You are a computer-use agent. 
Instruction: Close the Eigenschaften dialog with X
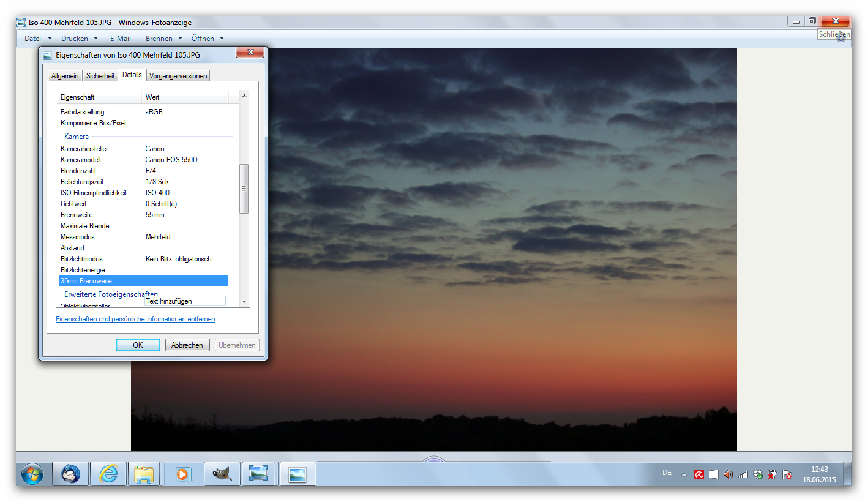251,53
